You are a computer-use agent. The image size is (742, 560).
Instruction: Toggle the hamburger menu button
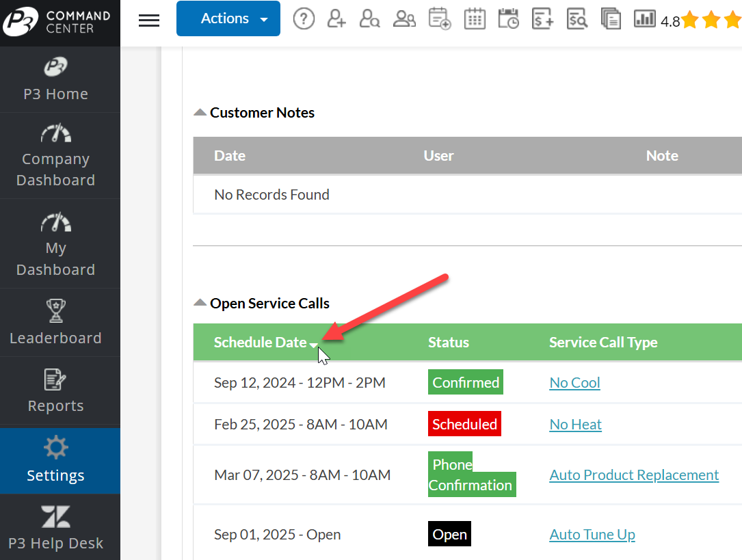[x=148, y=20]
